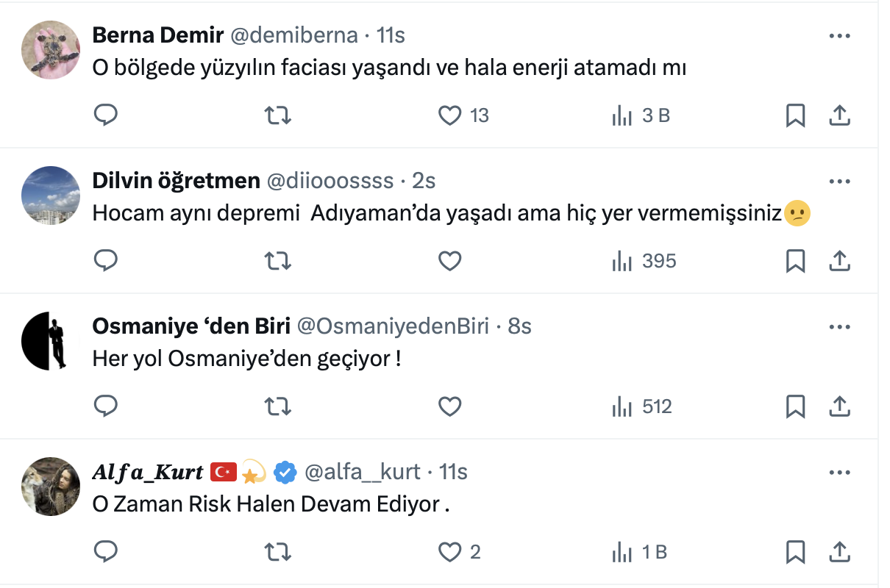
Task: Share Berna Demir's tweet
Action: [x=839, y=115]
